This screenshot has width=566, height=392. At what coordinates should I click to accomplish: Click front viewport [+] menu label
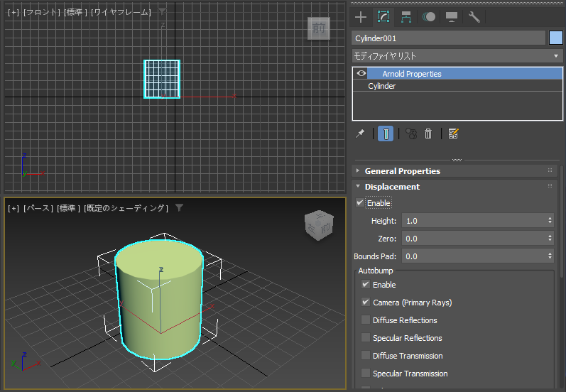tap(13, 12)
